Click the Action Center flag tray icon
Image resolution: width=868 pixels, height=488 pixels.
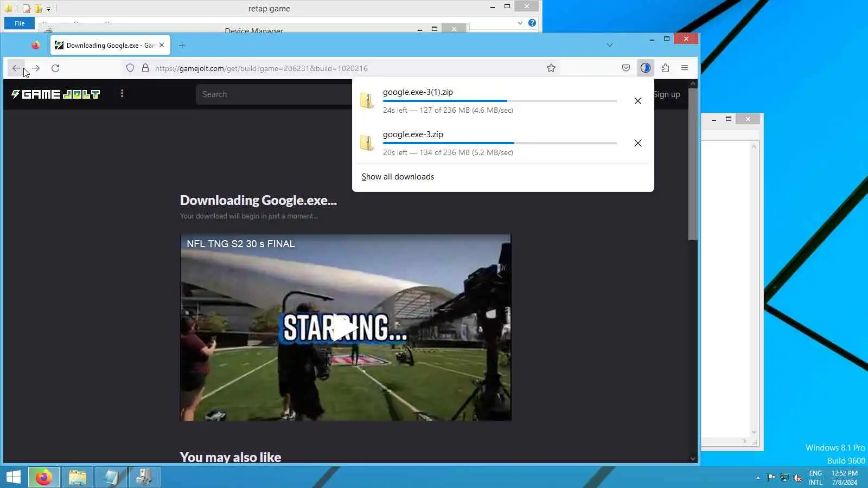click(771, 478)
